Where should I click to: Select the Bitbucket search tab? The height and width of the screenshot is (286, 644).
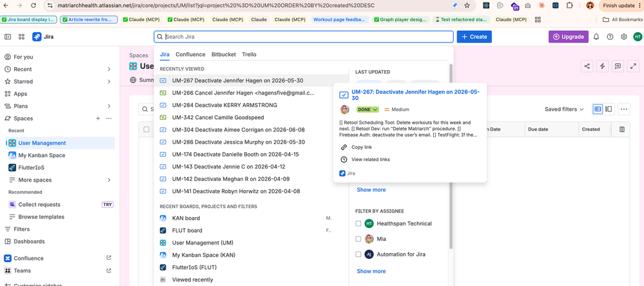[x=224, y=54]
